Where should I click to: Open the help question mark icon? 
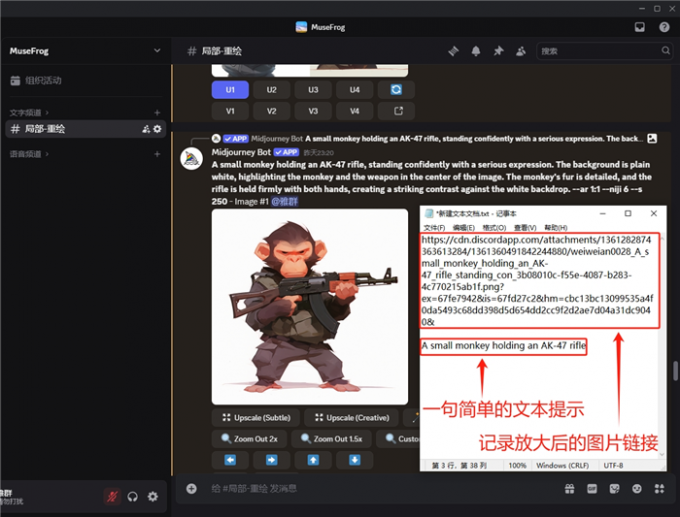tap(664, 27)
